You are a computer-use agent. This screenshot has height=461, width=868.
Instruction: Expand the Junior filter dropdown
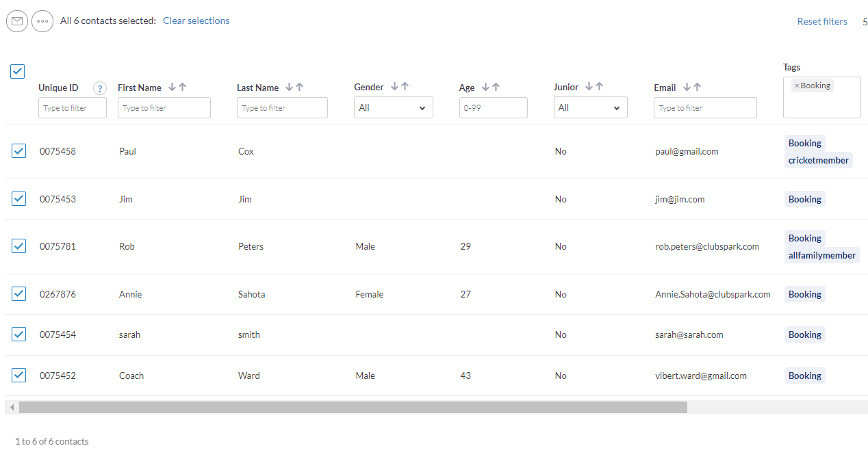click(x=590, y=107)
